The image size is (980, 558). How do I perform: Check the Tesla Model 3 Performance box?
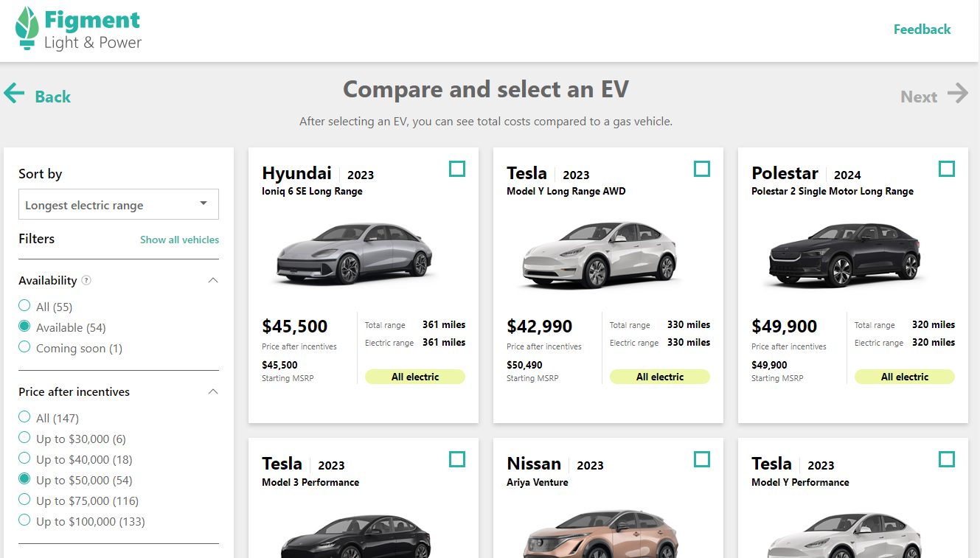tap(457, 459)
